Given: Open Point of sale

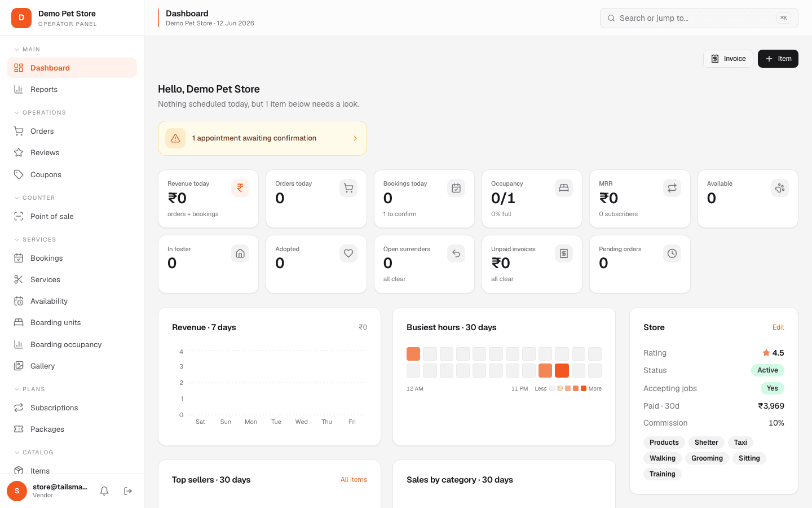Looking at the screenshot, I should [72, 216].
